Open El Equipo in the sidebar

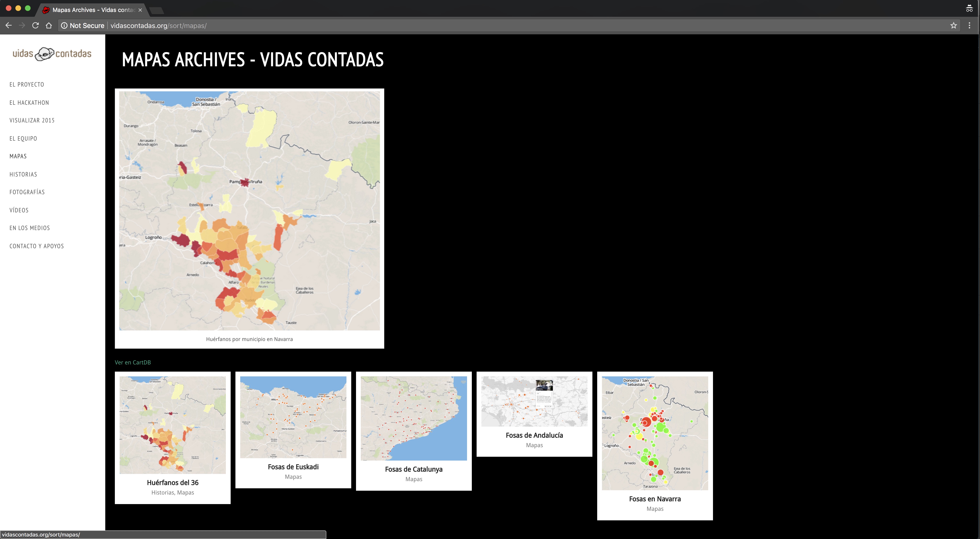23,138
